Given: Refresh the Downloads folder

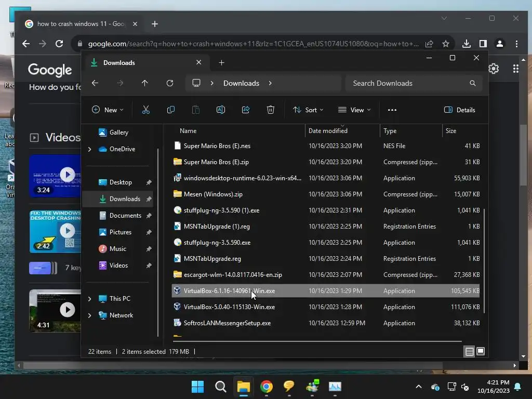Looking at the screenshot, I should click(170, 83).
